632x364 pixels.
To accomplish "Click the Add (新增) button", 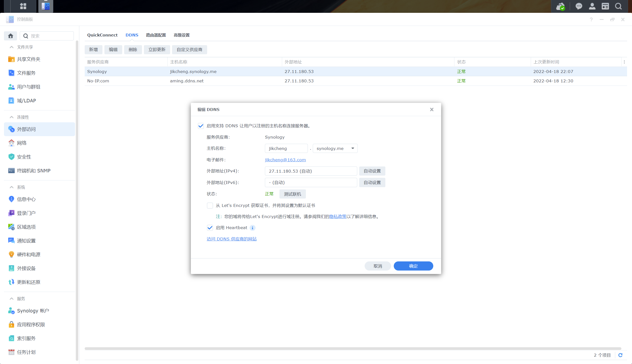I will [93, 50].
